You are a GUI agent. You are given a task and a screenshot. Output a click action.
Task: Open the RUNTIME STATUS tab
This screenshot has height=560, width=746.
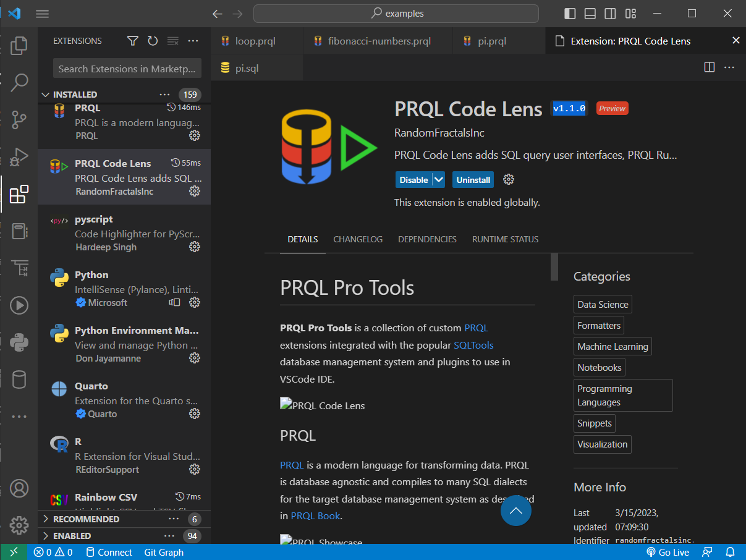click(505, 239)
